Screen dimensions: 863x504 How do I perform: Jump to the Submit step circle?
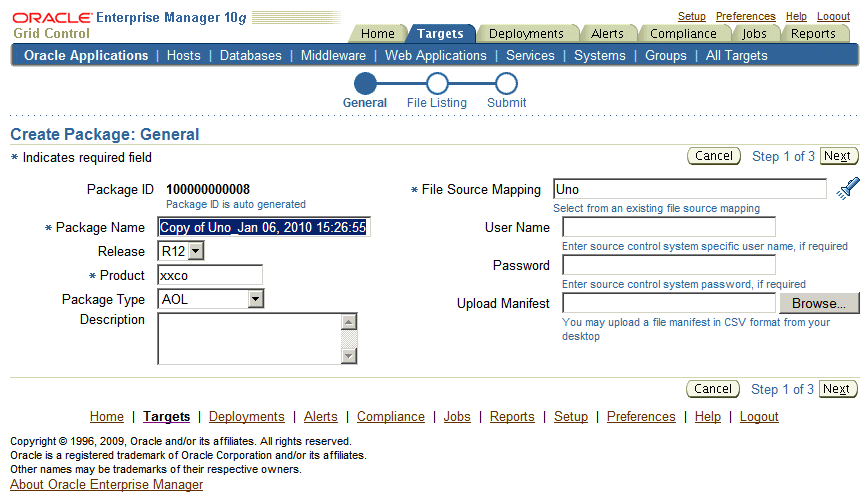(x=506, y=84)
